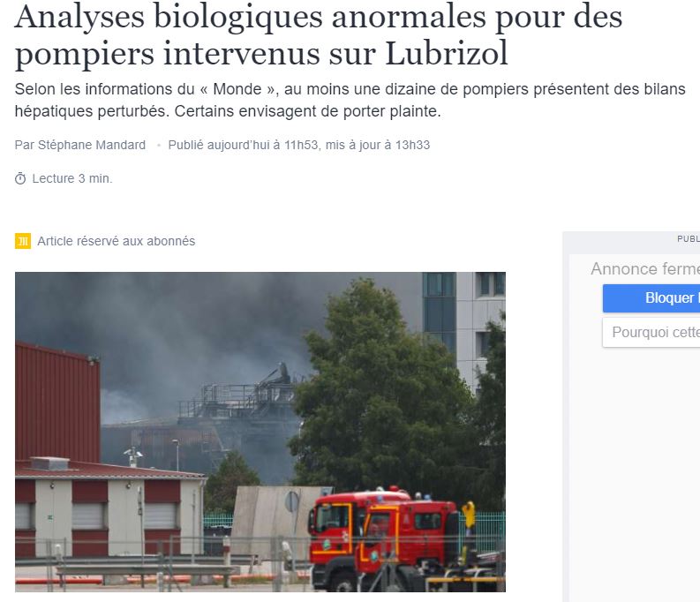Viewport: 700px width, 602px height.
Task: Click the 'Article réservé aux abonnés' label
Action: coord(116,241)
